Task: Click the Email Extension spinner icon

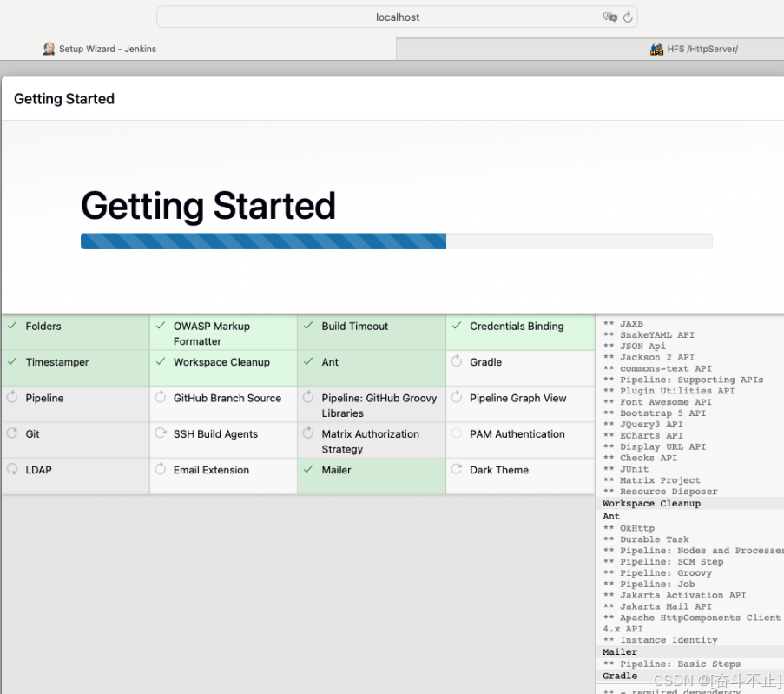Action: point(161,469)
